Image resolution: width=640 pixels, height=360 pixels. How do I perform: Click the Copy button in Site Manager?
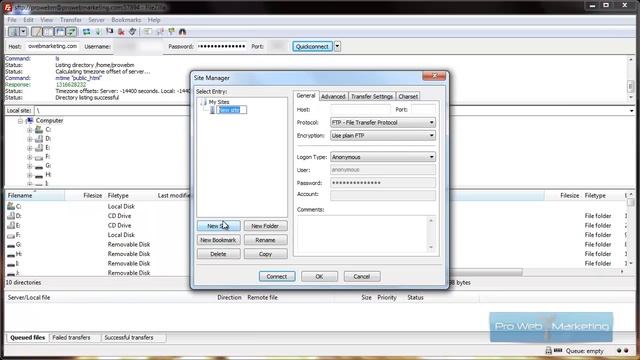(265, 254)
